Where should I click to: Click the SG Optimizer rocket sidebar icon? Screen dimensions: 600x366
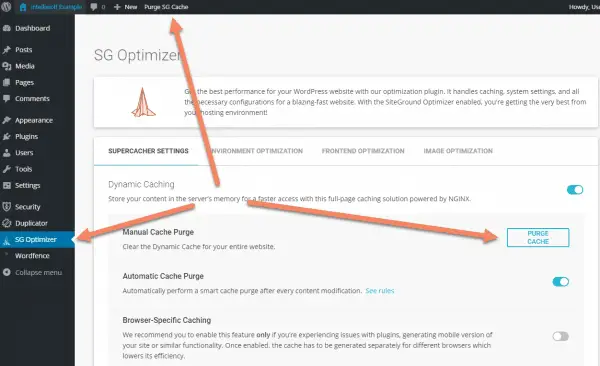point(7,240)
